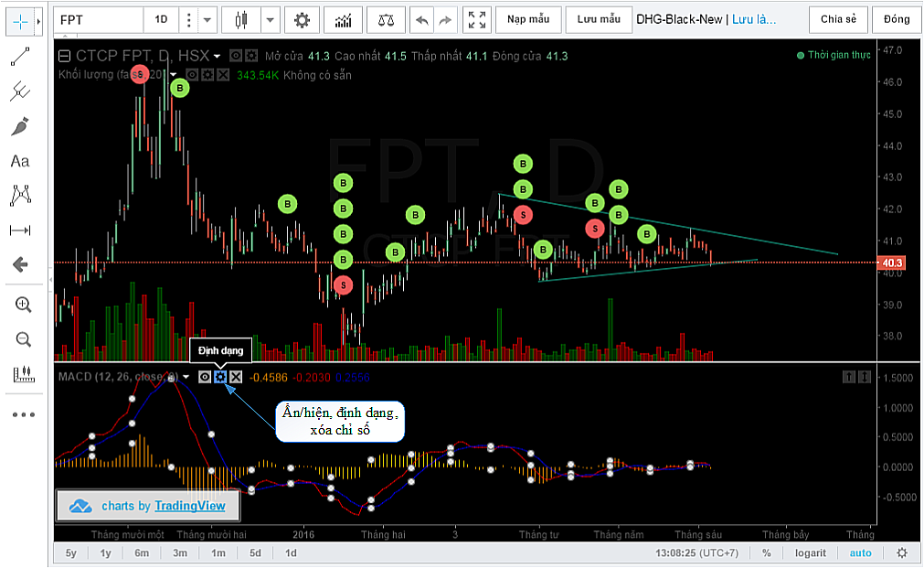Toggle percent scale mode
The height and width of the screenshot is (568, 924).
[x=766, y=552]
